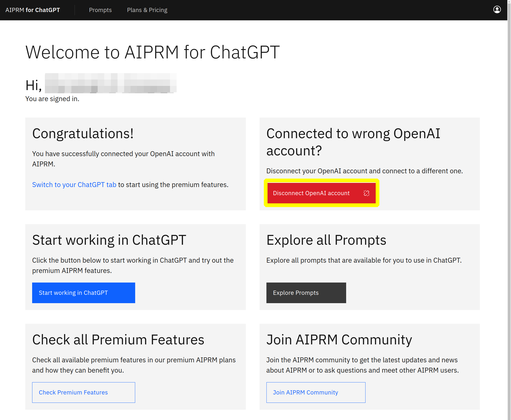Click the You are signed in text
This screenshot has width=511, height=420.
pyautogui.click(x=52, y=99)
